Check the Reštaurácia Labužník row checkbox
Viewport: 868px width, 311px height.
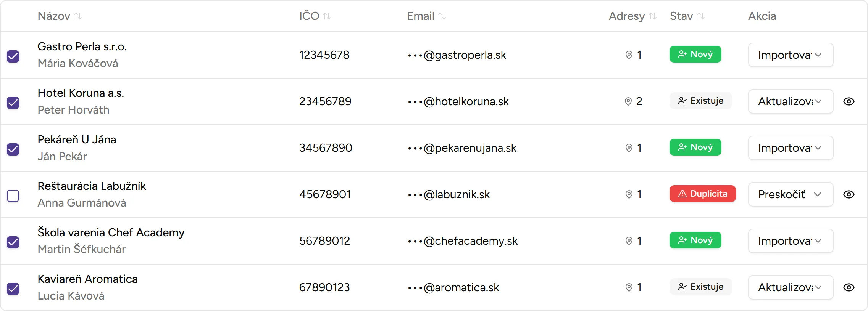pos(13,196)
